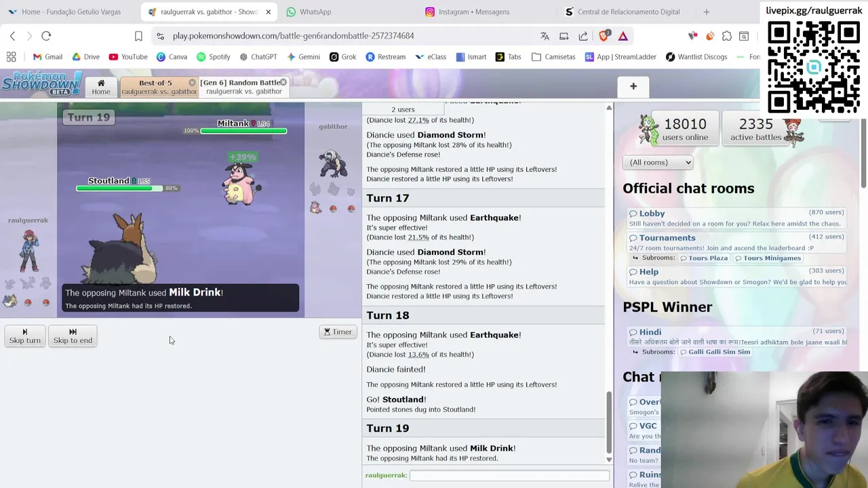Click Stoutland's HP bar
Screen dimensions: 868x488
[119, 188]
